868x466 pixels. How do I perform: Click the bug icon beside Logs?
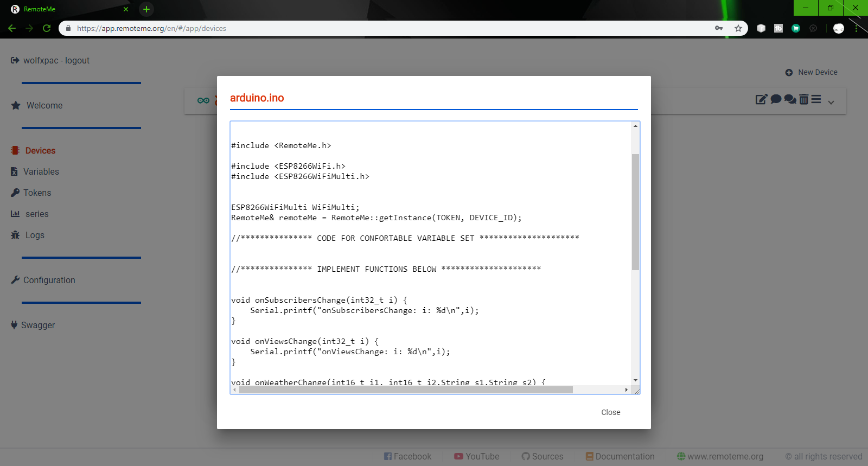pos(15,235)
